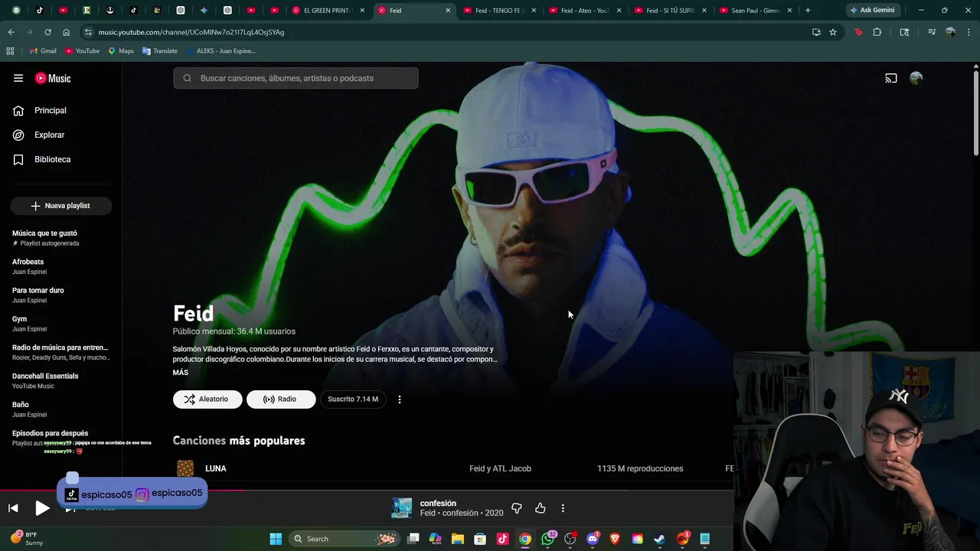The height and width of the screenshot is (551, 980).
Task: Expand artist bio with MÁS
Action: coord(181,373)
